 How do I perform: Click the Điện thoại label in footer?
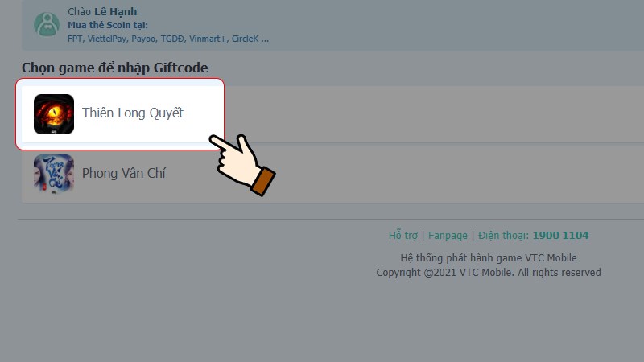tap(504, 235)
